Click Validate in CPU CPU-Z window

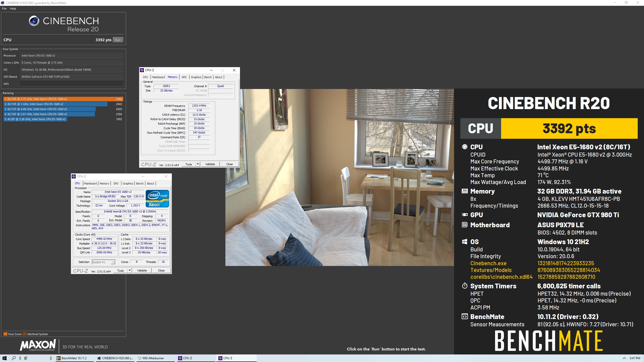click(142, 270)
